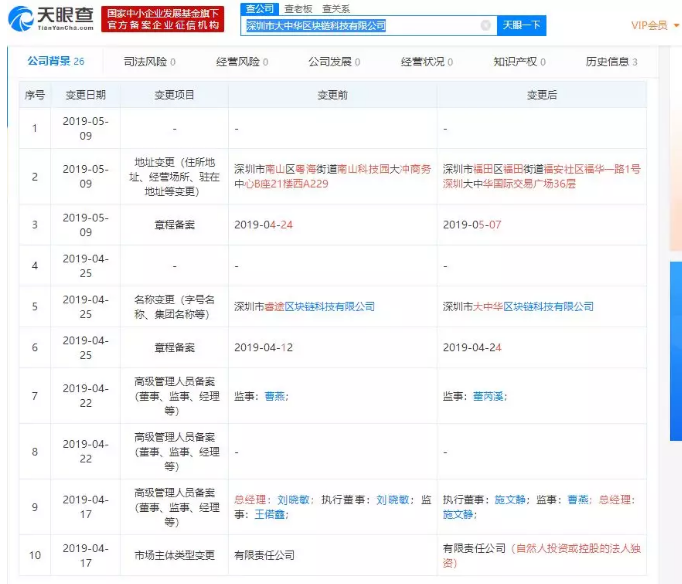Clear the search box with the X icon
Viewport: 682px width, 584px height.
point(485,25)
